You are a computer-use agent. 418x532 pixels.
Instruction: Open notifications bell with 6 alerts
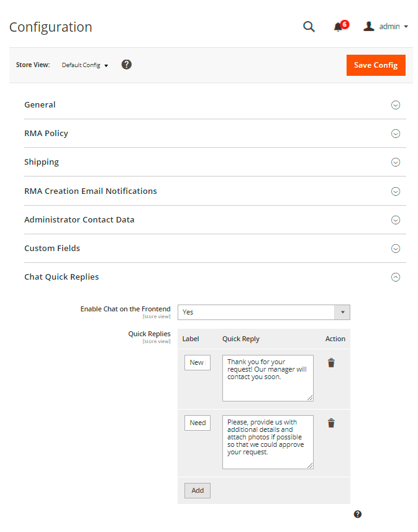(338, 27)
